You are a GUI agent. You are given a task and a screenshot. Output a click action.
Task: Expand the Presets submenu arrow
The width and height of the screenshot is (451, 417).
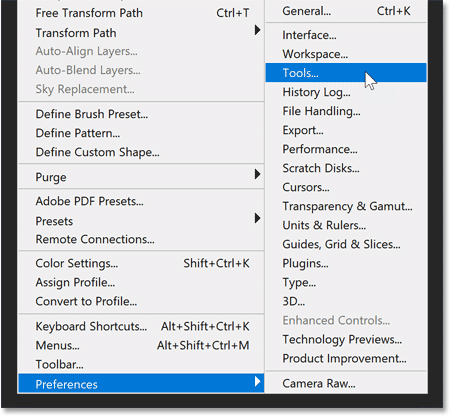coord(257,219)
